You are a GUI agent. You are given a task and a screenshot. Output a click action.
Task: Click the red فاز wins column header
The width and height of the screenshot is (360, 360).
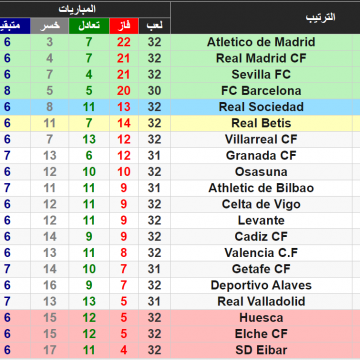pos(124,26)
